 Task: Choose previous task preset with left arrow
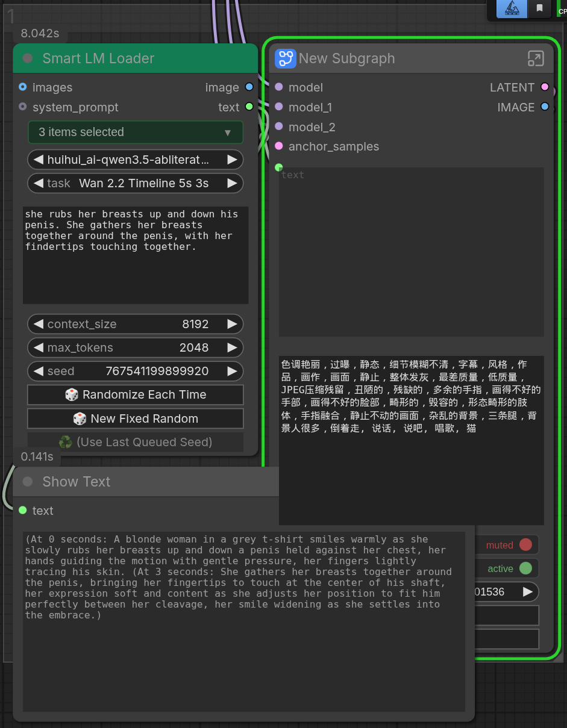[39, 183]
